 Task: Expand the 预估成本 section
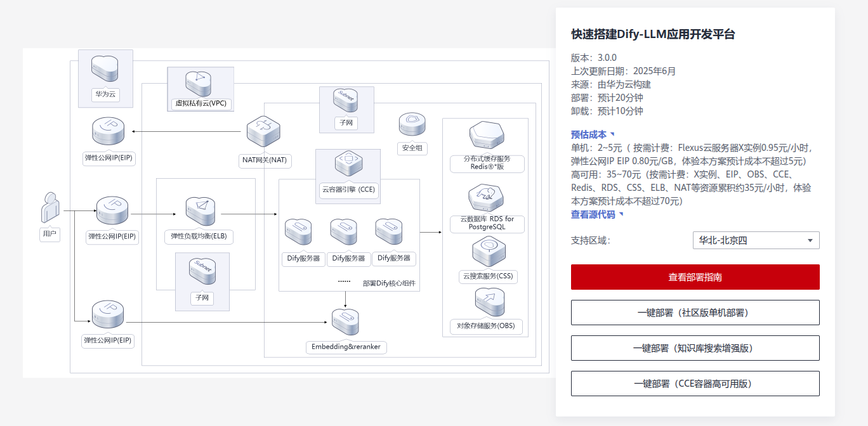[x=593, y=134]
